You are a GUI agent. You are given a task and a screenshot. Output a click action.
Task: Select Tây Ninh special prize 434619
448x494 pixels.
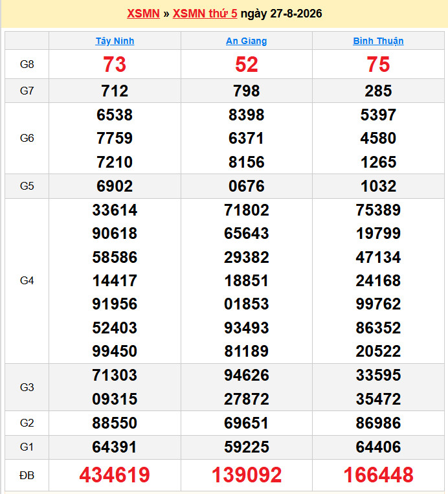[115, 475]
